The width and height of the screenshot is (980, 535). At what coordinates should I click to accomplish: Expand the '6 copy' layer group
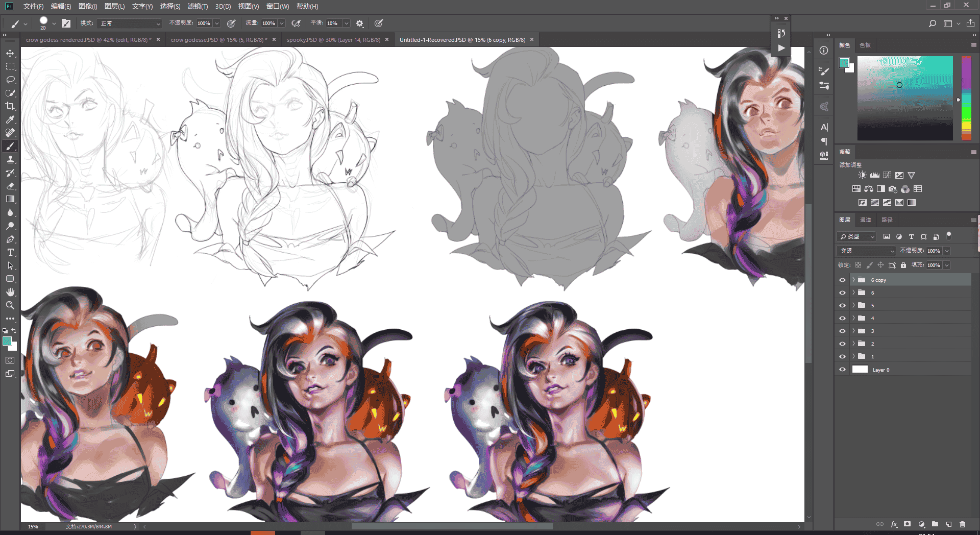tap(853, 280)
